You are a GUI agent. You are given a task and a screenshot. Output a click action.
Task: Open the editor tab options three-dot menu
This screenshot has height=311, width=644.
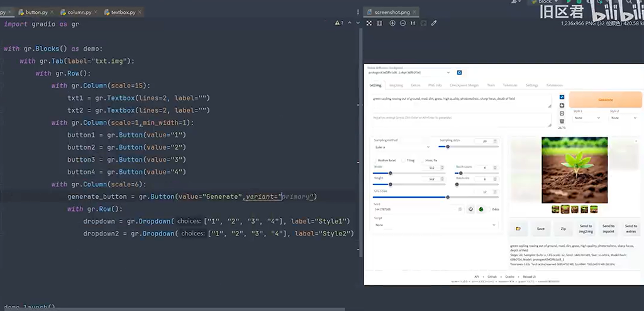click(358, 13)
